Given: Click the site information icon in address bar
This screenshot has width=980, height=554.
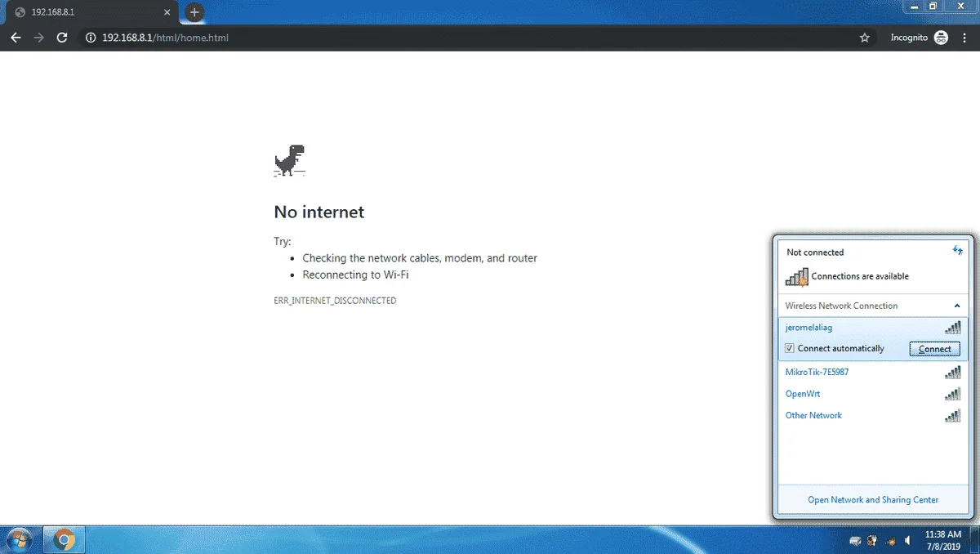Looking at the screenshot, I should (91, 38).
